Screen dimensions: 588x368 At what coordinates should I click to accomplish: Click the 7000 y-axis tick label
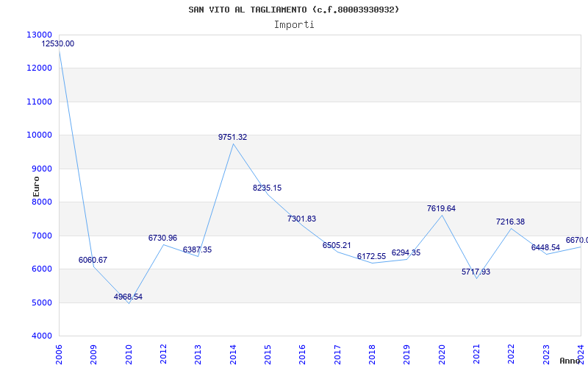pyautogui.click(x=41, y=236)
